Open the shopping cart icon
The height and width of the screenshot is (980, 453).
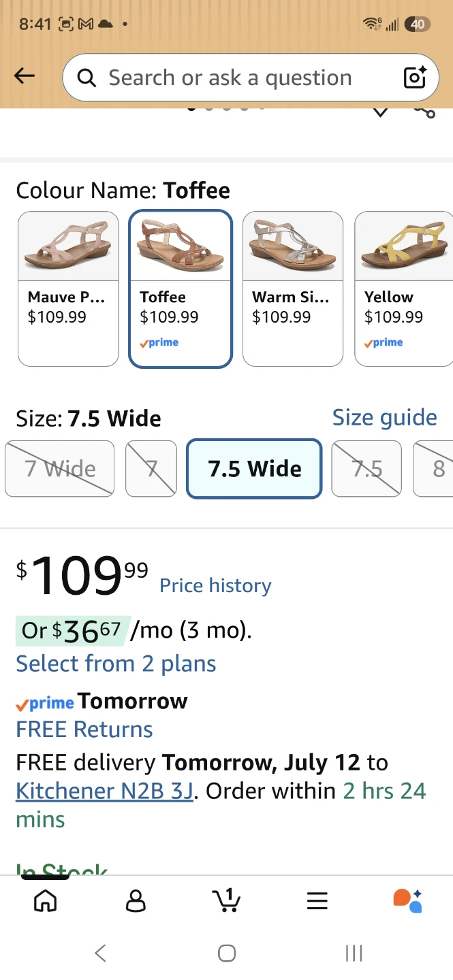226,900
